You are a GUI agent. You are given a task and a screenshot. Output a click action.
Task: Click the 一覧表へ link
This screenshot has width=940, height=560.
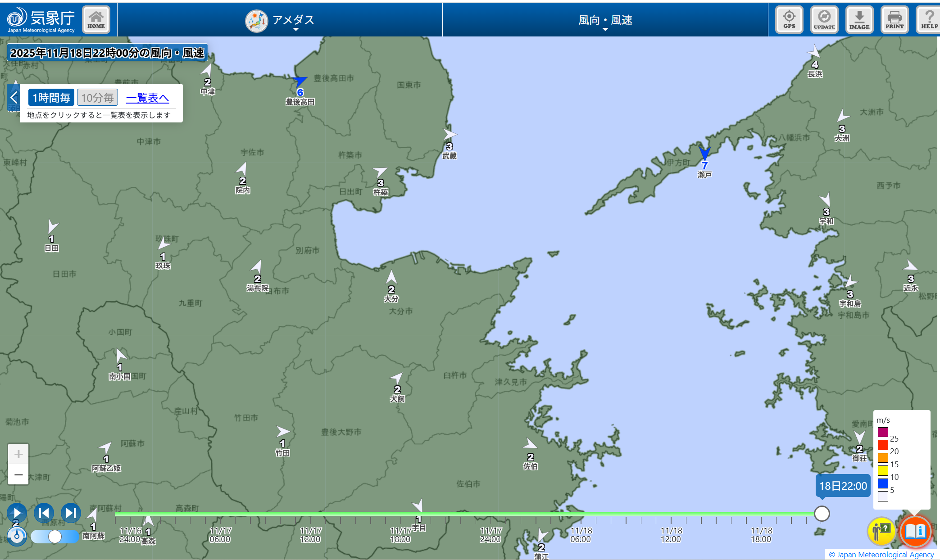[x=147, y=98]
